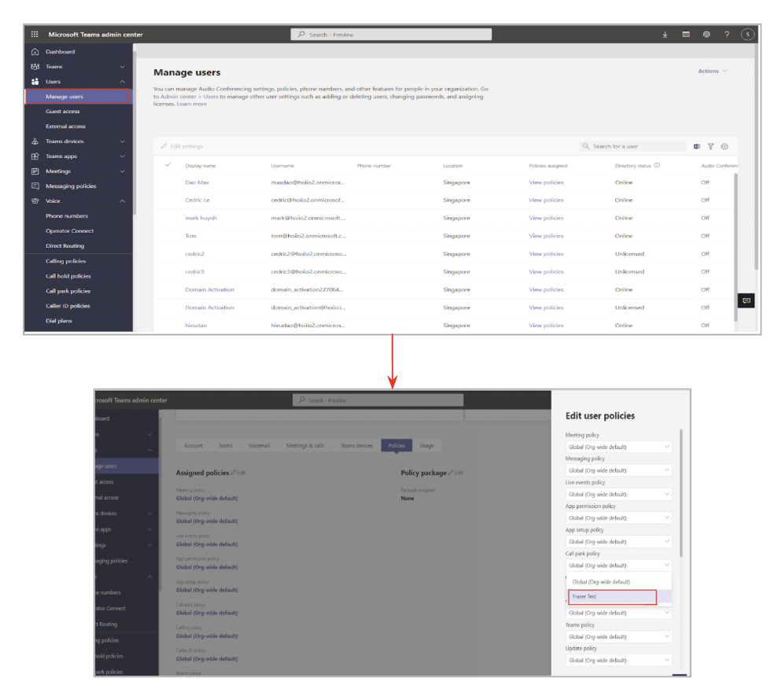
Task: Click the pencil Edit next to Assigned policies
Action: point(238,473)
